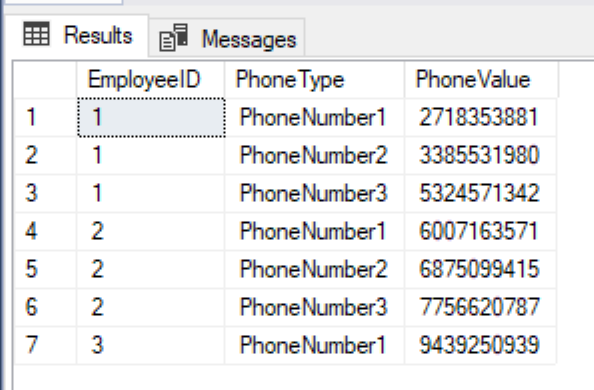Viewport: 594px width, 390px height.
Task: Click phone value 9439250939
Action: point(480,345)
